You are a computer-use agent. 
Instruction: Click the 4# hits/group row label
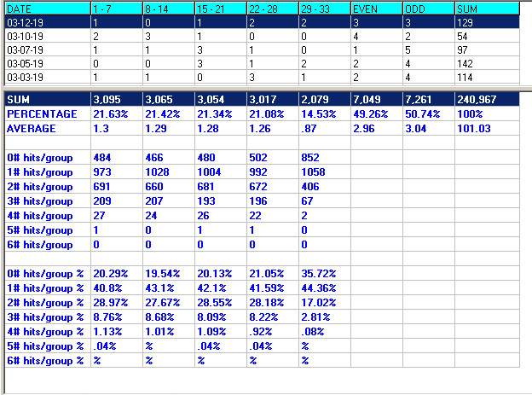[x=40, y=216]
